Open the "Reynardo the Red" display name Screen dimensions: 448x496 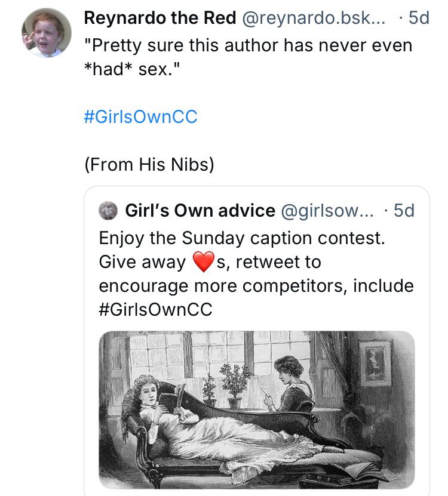[x=160, y=18]
